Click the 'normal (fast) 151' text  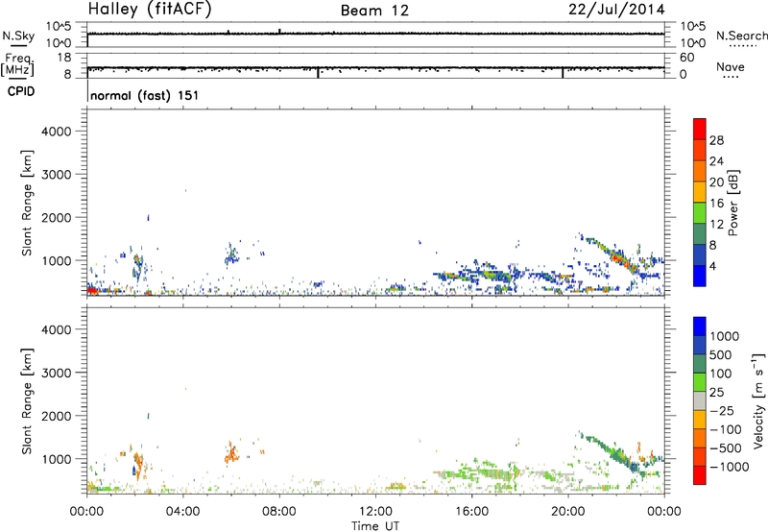[145, 95]
